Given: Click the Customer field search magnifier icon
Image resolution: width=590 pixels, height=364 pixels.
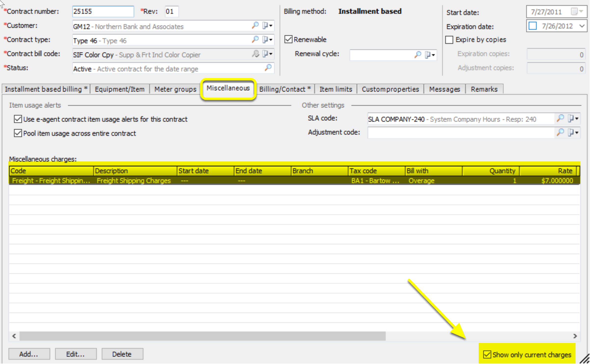Looking at the screenshot, I should pos(255,25).
